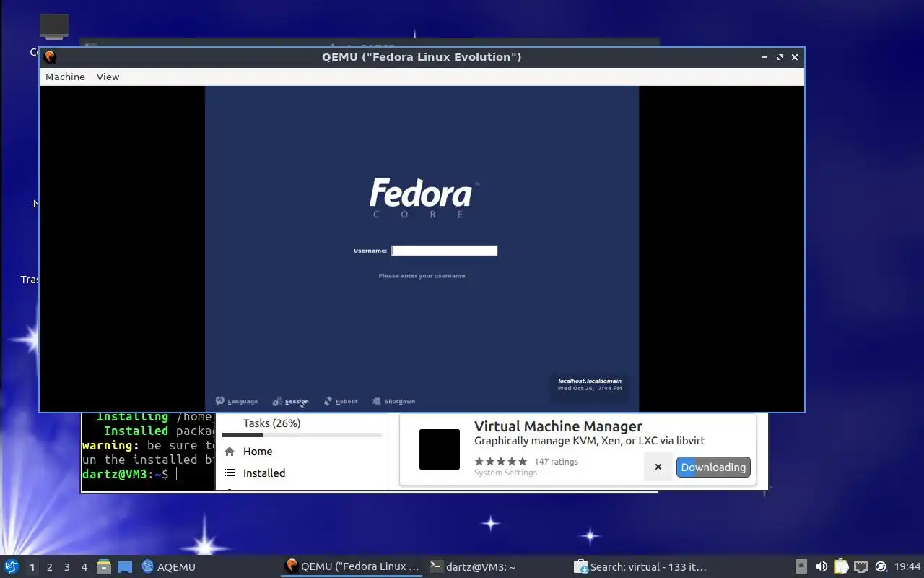This screenshot has width=924, height=578.
Task: Click the 19:44 taskbar clock
Action: pos(907,567)
